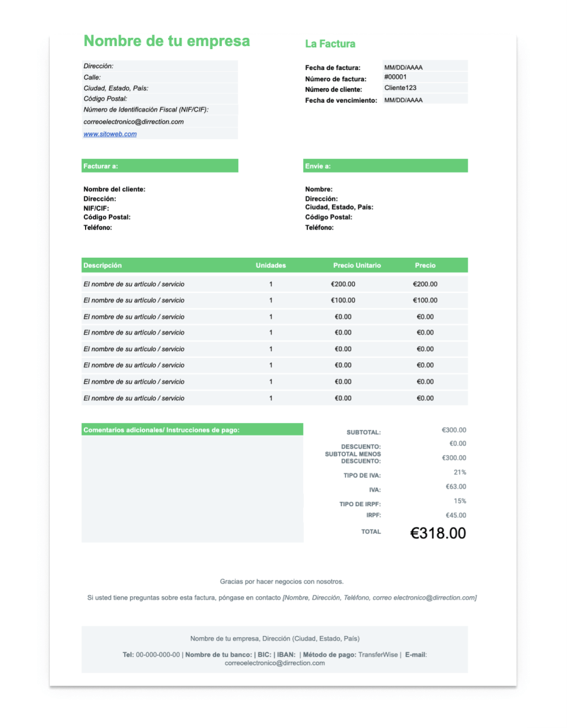Viewport: 567px width, 728px height.
Task: Click the Cliente123 customer number field
Action: tap(400, 88)
